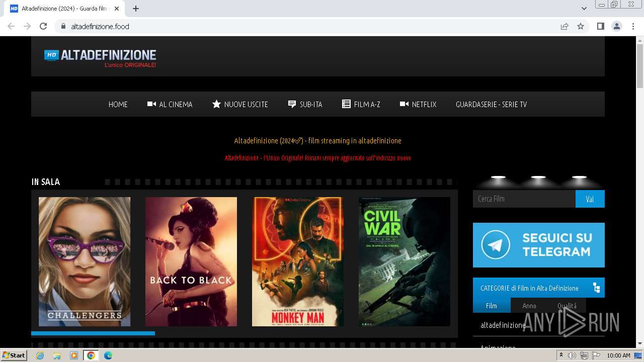644x362 pixels.
Task: Open Microsoft Edge in taskbar
Action: [x=108, y=355]
